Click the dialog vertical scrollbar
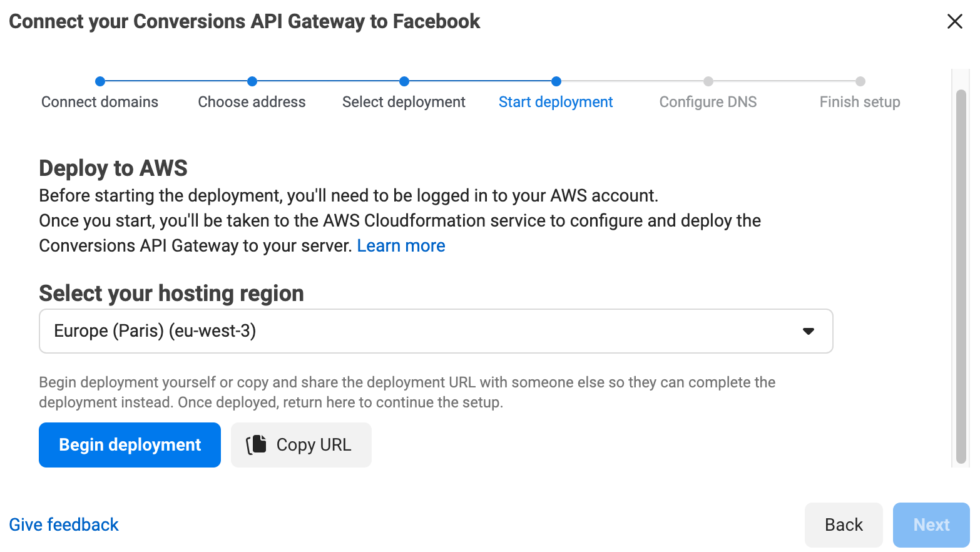 tap(961, 277)
